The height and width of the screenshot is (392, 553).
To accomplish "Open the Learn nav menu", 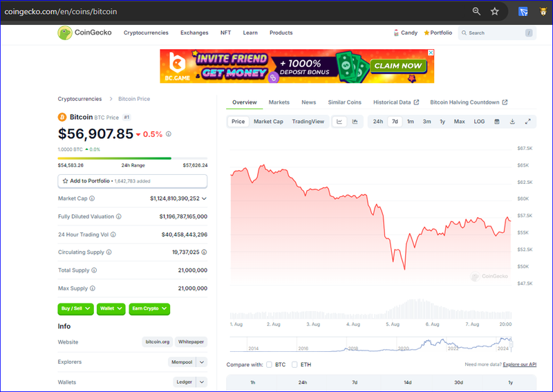I will tap(250, 32).
